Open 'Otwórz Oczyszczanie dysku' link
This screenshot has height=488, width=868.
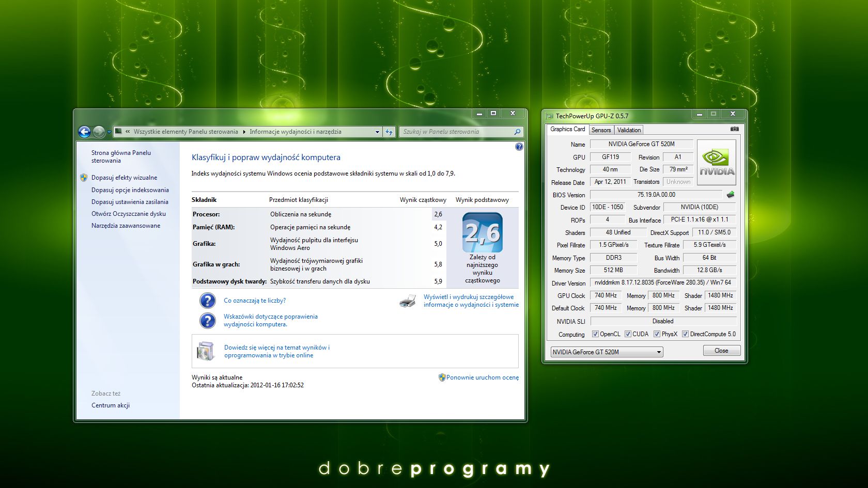click(x=129, y=214)
